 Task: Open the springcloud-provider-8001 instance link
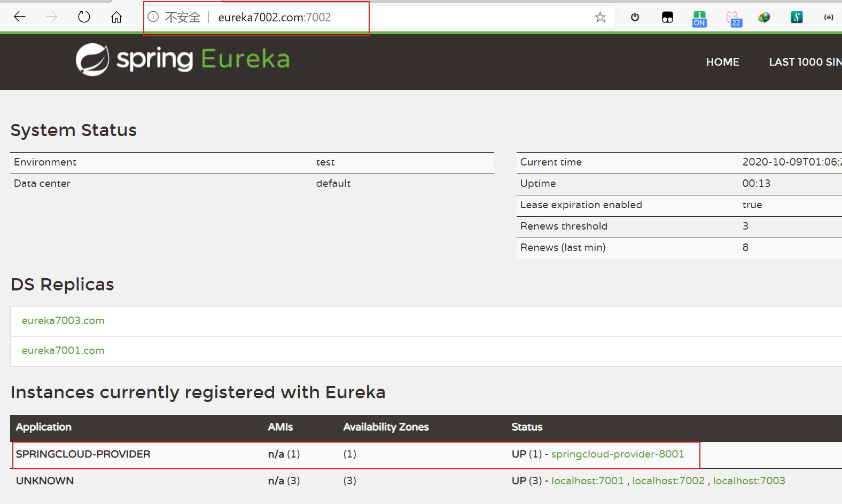point(618,454)
